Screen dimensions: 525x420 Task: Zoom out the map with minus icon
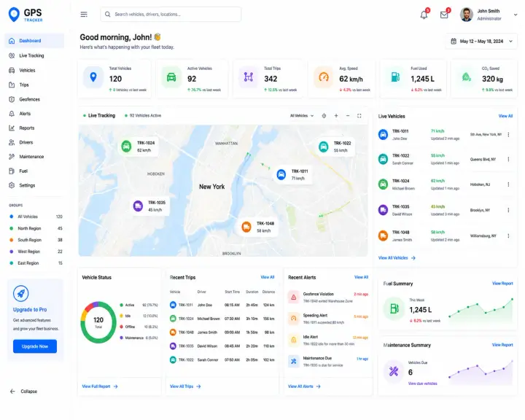coord(348,115)
